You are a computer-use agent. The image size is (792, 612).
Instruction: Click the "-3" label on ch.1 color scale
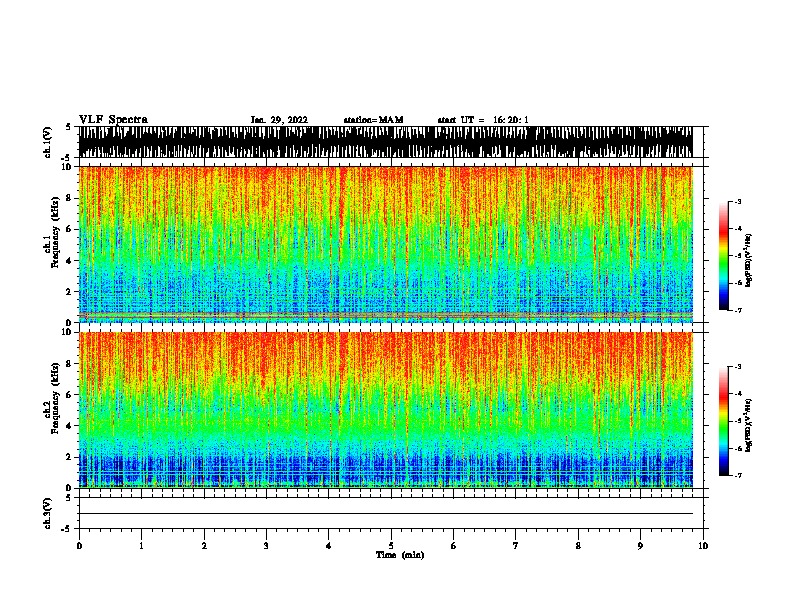[x=737, y=202]
